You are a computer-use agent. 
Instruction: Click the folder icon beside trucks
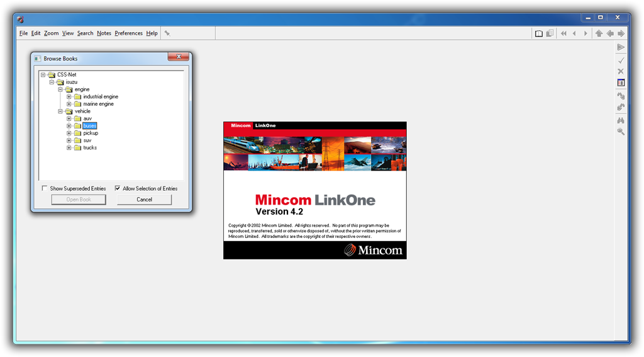(x=77, y=148)
